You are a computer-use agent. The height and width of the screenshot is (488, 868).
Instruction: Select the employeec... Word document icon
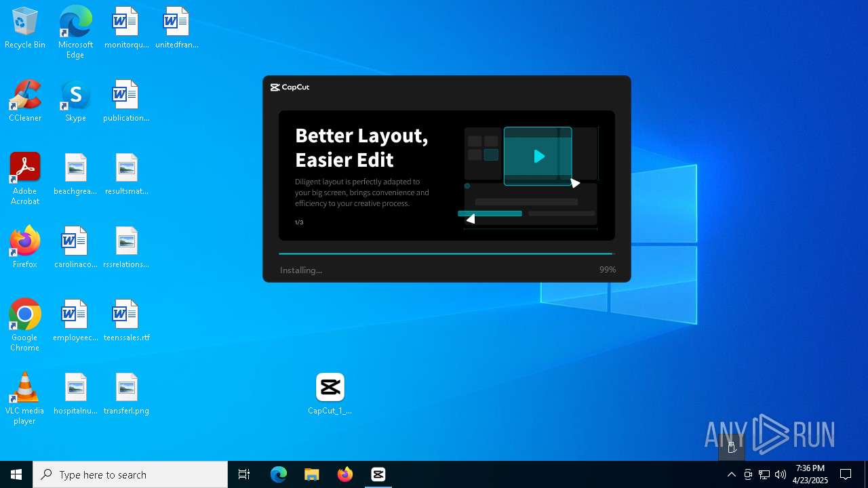tap(75, 321)
